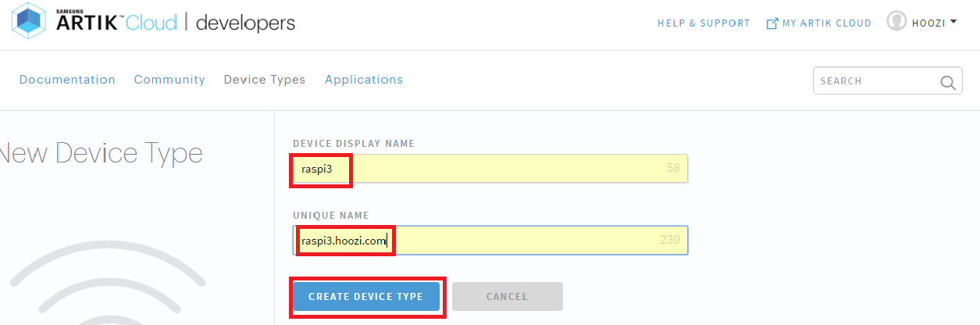Click the developers text in the header
This screenshot has width=980, height=325.
(x=245, y=23)
